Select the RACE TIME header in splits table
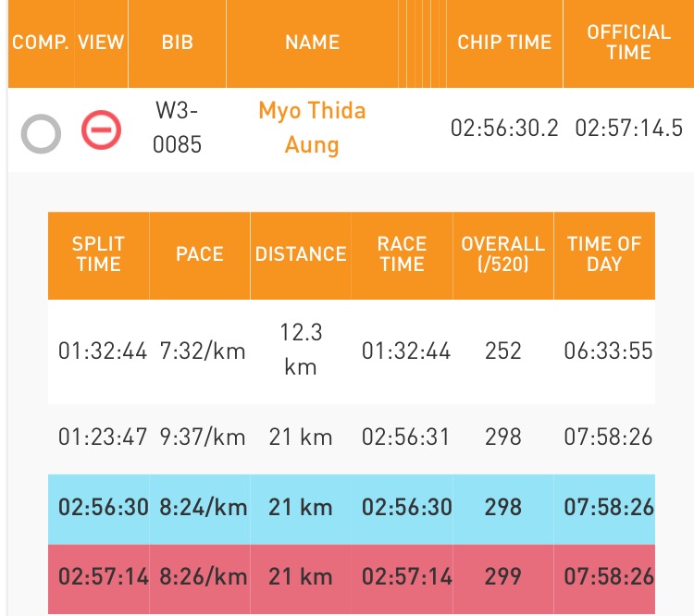 click(x=402, y=254)
